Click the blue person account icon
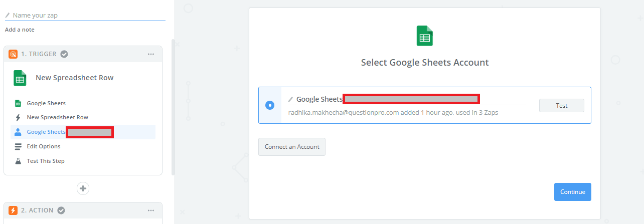 click(18, 132)
